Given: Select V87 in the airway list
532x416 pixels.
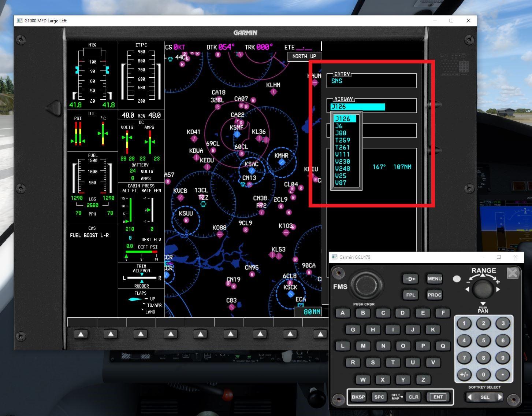Looking at the screenshot, I should [341, 183].
